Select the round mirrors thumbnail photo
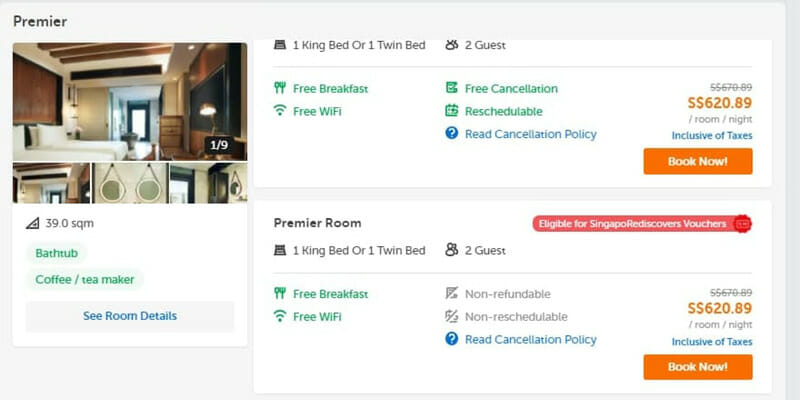The image size is (800, 400). pos(130,183)
